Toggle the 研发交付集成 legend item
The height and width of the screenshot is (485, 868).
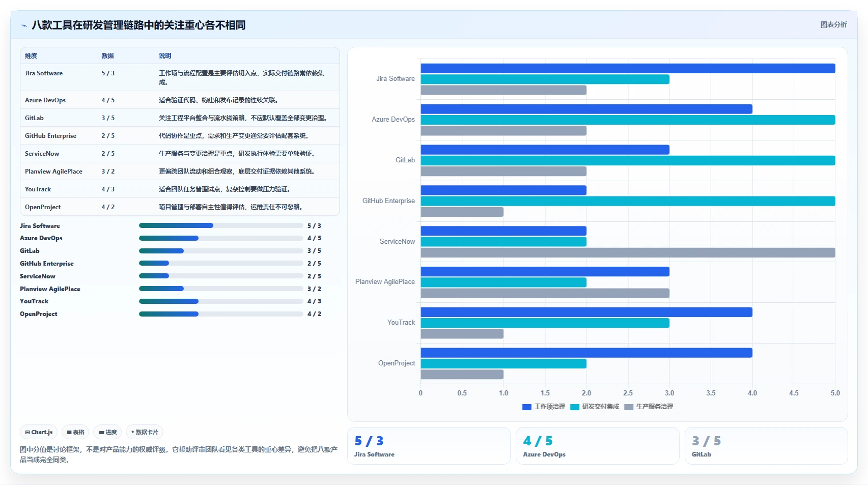(595, 407)
